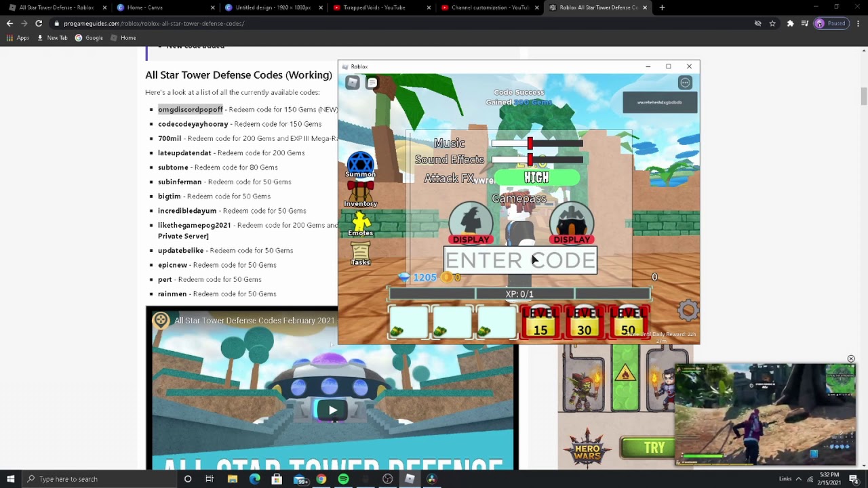The image size is (868, 488).
Task: Open the New Tab bookmark
Action: tap(52, 38)
